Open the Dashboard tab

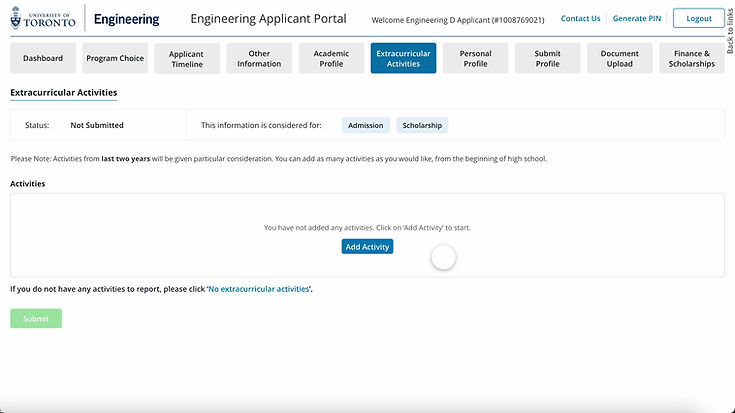(43, 58)
